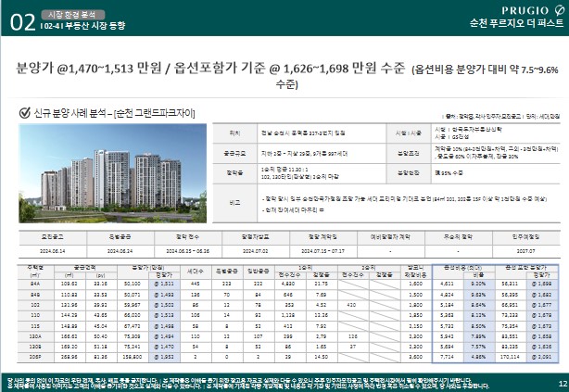
Task: Click the 순천 푸르지오 더 퍼스트 title
Action: pos(517,23)
